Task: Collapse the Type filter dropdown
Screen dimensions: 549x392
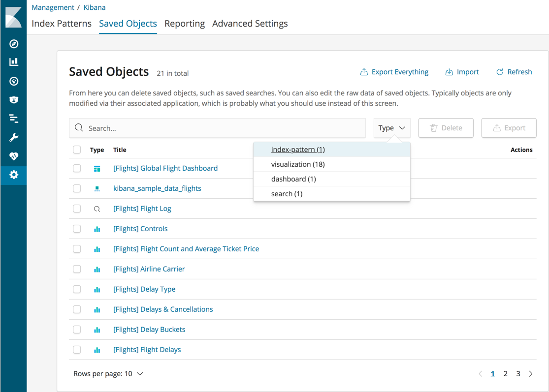Action: [392, 128]
